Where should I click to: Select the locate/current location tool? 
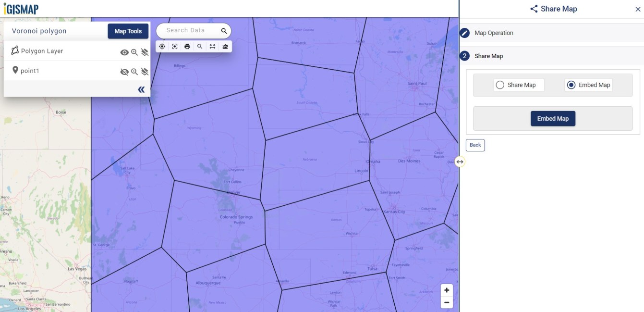162,46
